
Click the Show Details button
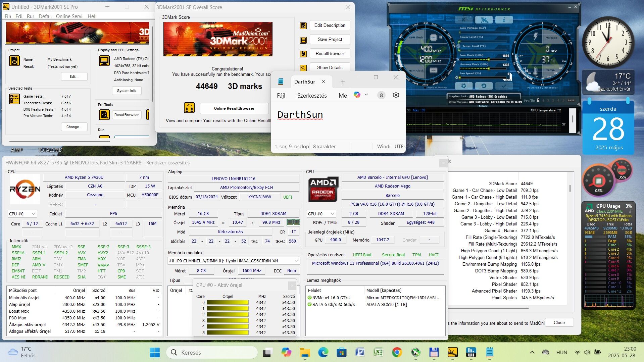pos(330,67)
